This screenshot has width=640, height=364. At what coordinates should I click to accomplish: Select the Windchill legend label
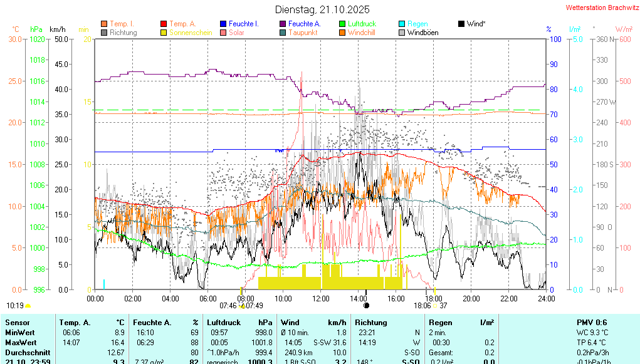(361, 33)
